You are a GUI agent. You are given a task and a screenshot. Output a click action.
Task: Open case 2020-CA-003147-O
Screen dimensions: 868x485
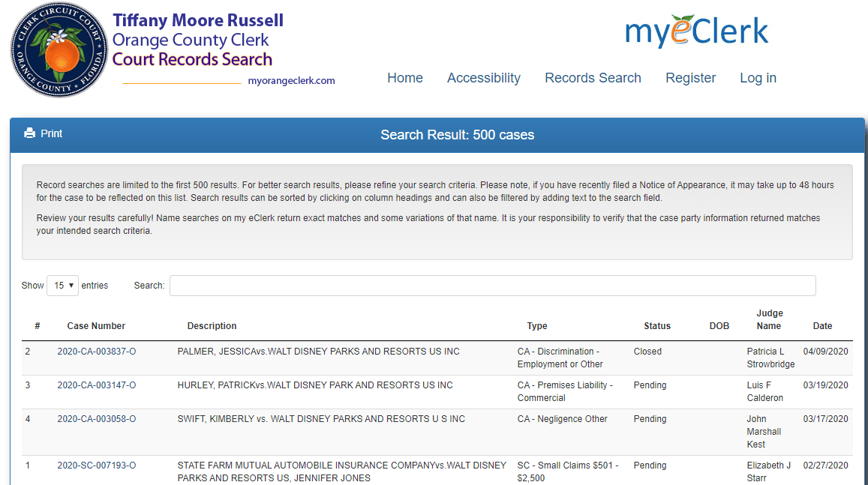coord(96,385)
